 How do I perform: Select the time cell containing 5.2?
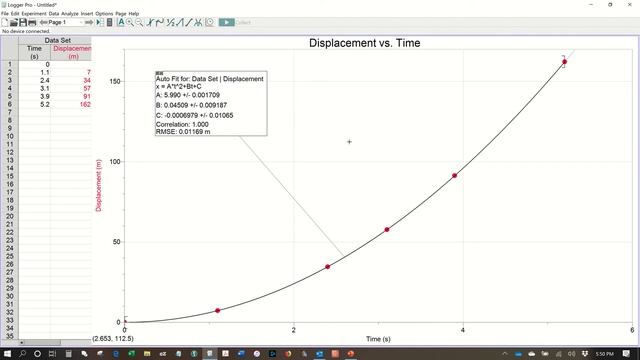(34, 104)
